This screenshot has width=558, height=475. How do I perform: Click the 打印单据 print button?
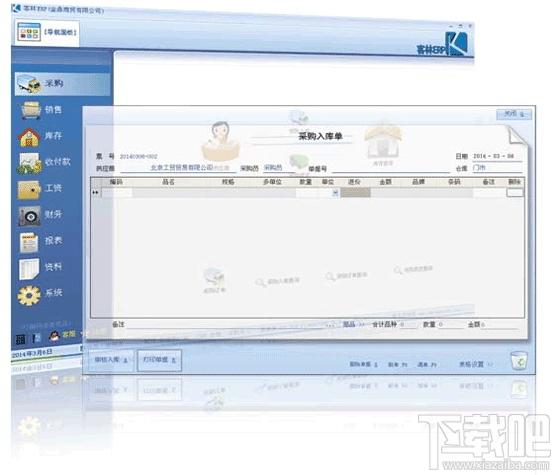click(159, 360)
